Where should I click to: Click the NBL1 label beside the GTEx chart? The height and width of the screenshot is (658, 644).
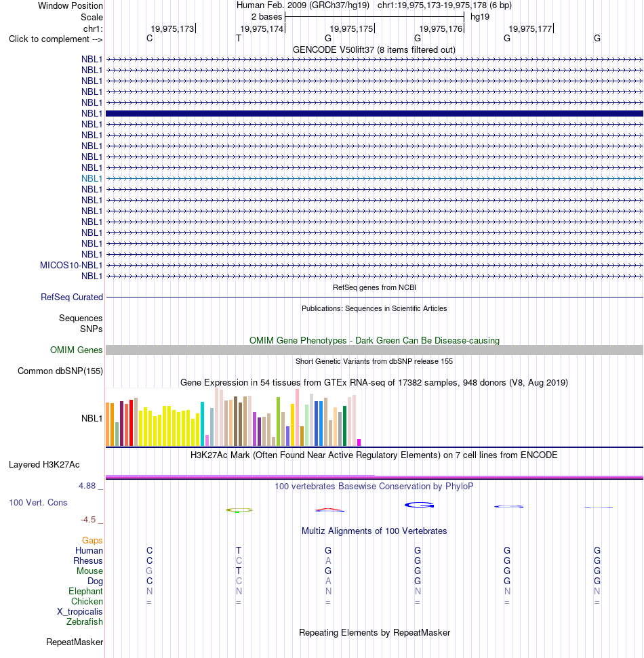(92, 418)
